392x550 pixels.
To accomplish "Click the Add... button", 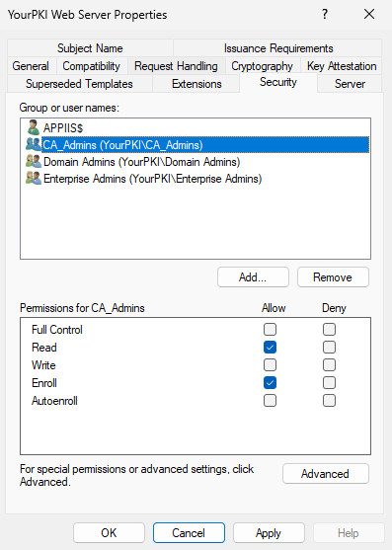I will tap(253, 277).
